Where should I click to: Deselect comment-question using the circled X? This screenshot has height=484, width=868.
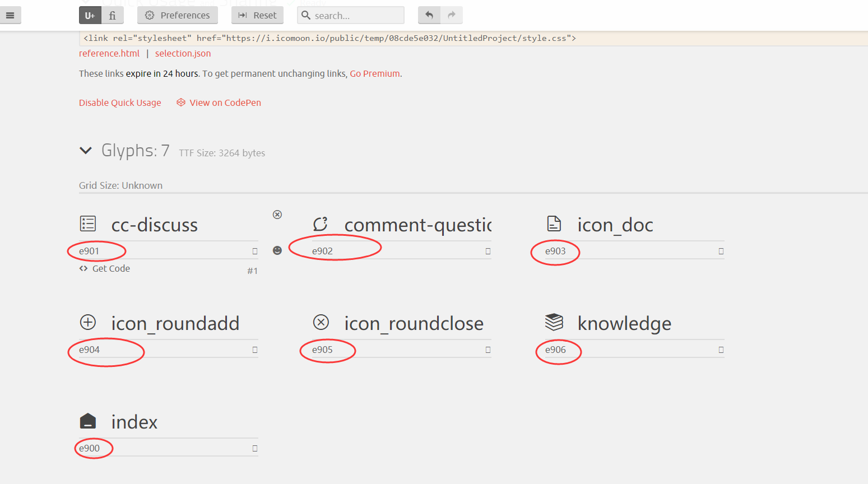pyautogui.click(x=277, y=214)
